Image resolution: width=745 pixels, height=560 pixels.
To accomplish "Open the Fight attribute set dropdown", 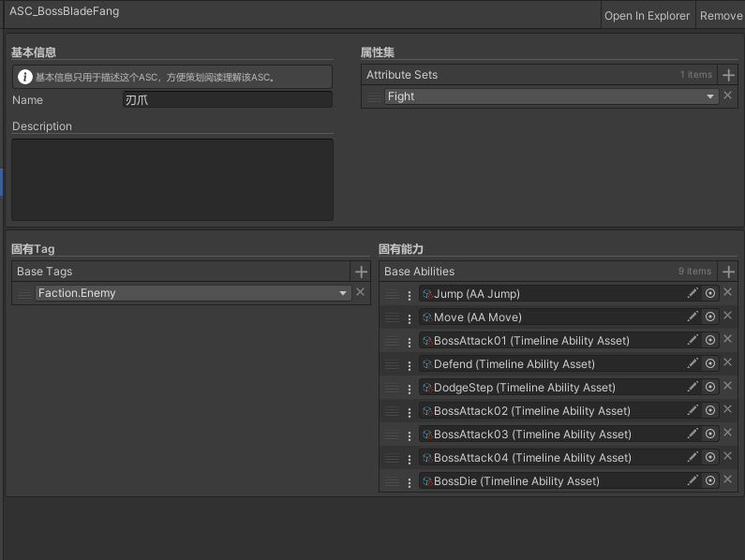I will 552,96.
